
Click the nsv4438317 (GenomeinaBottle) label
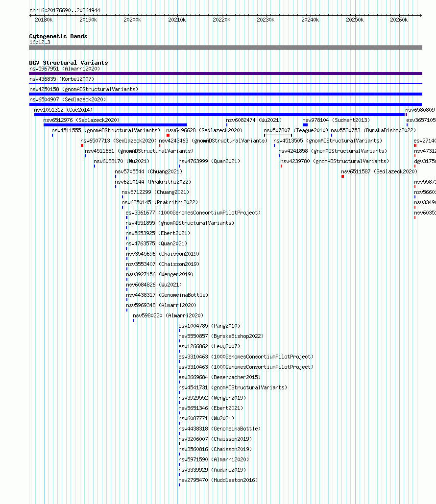pos(167,295)
